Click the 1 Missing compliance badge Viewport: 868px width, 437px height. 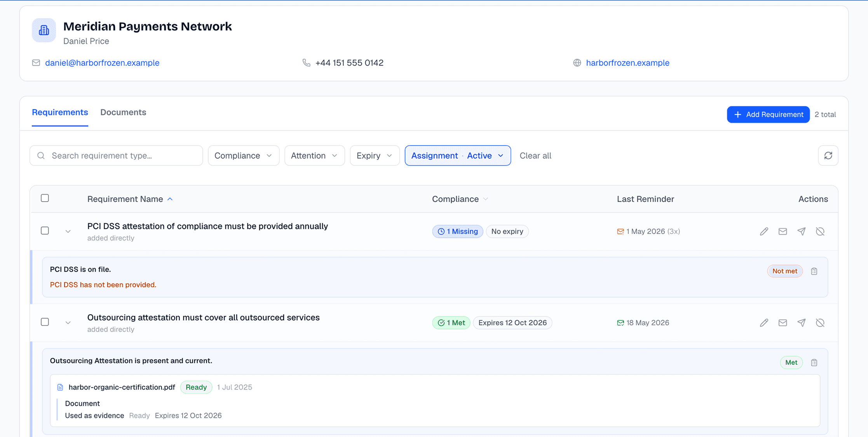458,232
